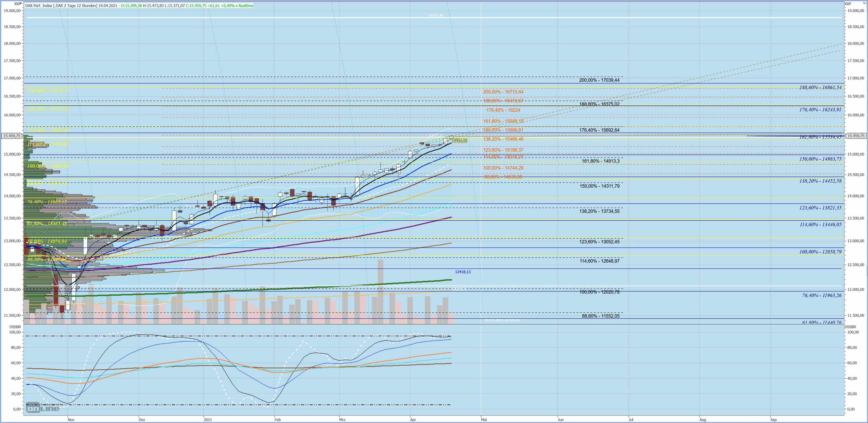Click the tallest grey volume bar in March
This screenshot has width=868, height=423.
coord(380,290)
